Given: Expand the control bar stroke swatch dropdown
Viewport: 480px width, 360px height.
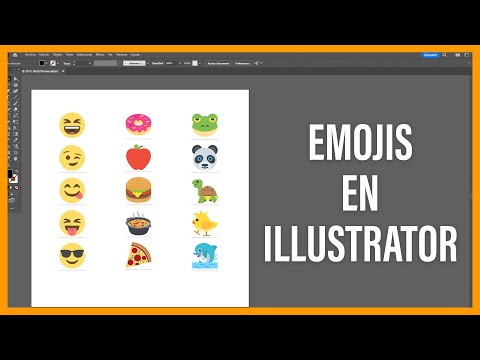Looking at the screenshot, I should pos(58,63).
